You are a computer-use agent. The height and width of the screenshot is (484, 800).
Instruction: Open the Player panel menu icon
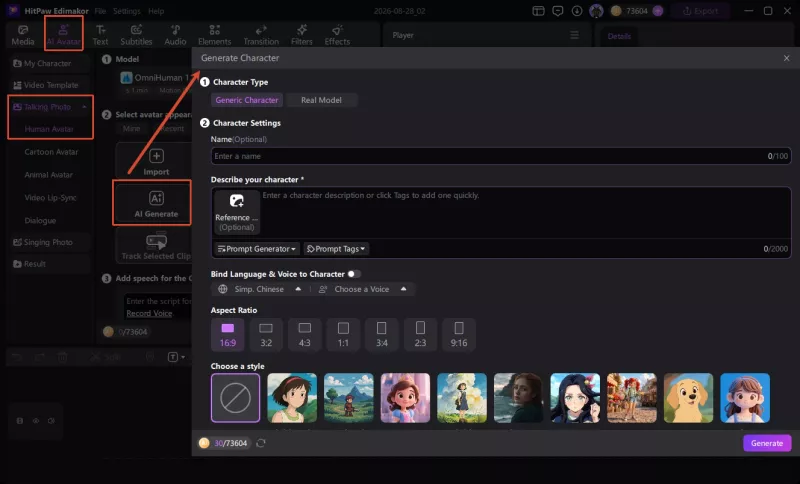coord(574,35)
